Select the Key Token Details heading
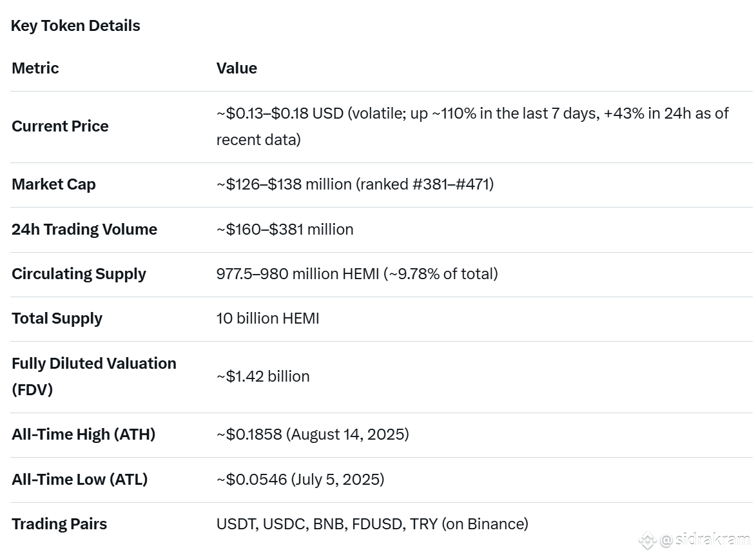 click(x=75, y=26)
